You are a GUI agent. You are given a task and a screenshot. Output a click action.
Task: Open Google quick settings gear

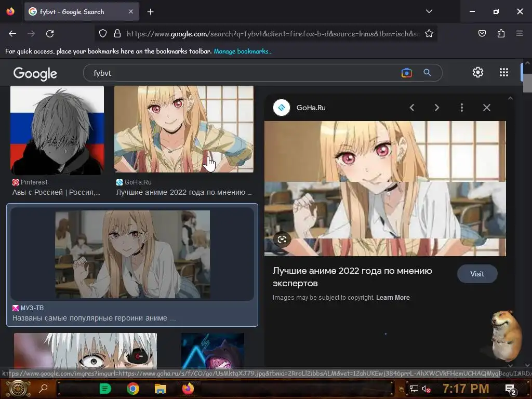[x=478, y=72]
